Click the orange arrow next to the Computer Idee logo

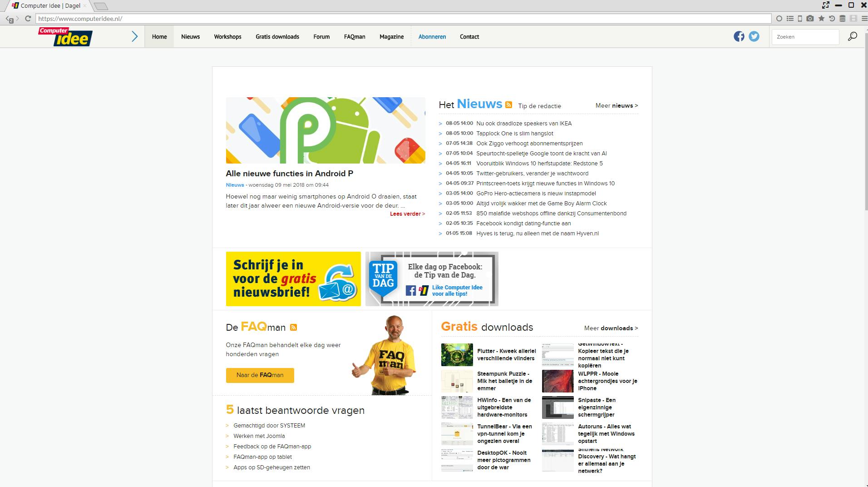pyautogui.click(x=134, y=36)
